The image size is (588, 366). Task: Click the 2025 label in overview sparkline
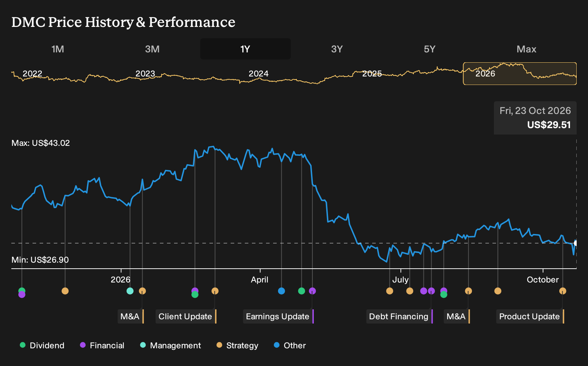tap(372, 74)
